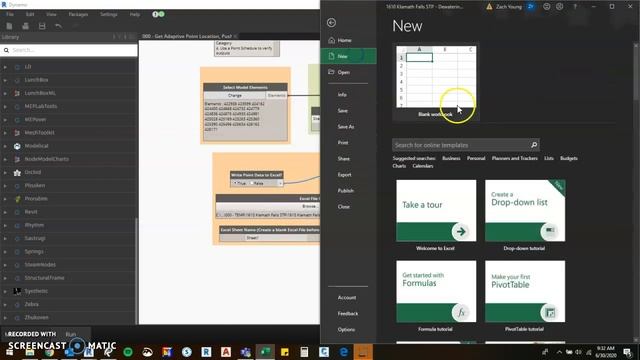This screenshot has width=640, height=360.
Task: Click the new file icon in Dynamo toolbar
Action: 9,26
